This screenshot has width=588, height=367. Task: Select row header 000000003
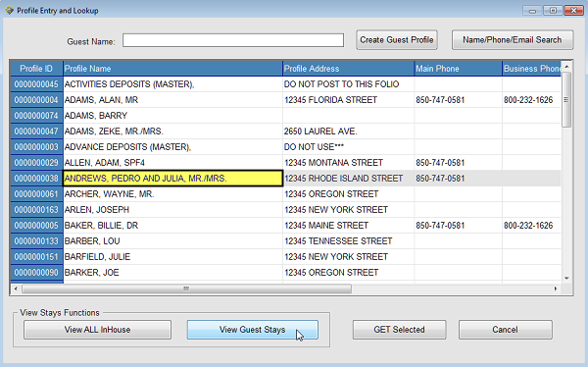click(36, 147)
